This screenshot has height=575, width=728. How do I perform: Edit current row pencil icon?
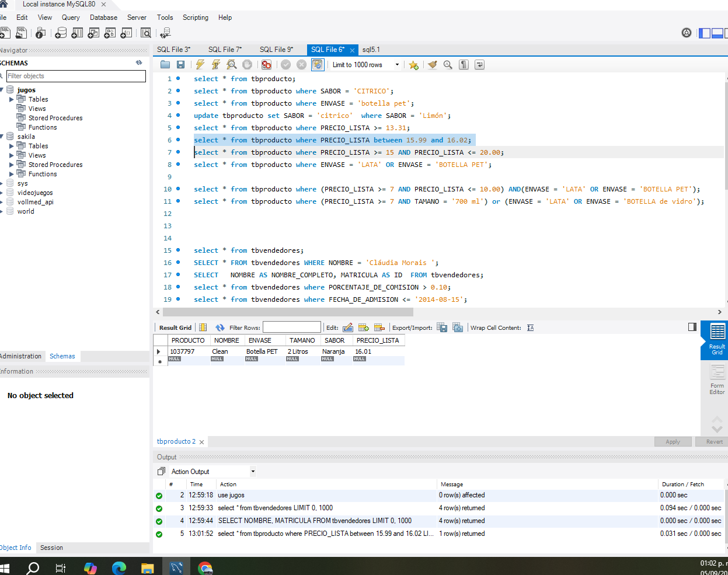pos(348,327)
